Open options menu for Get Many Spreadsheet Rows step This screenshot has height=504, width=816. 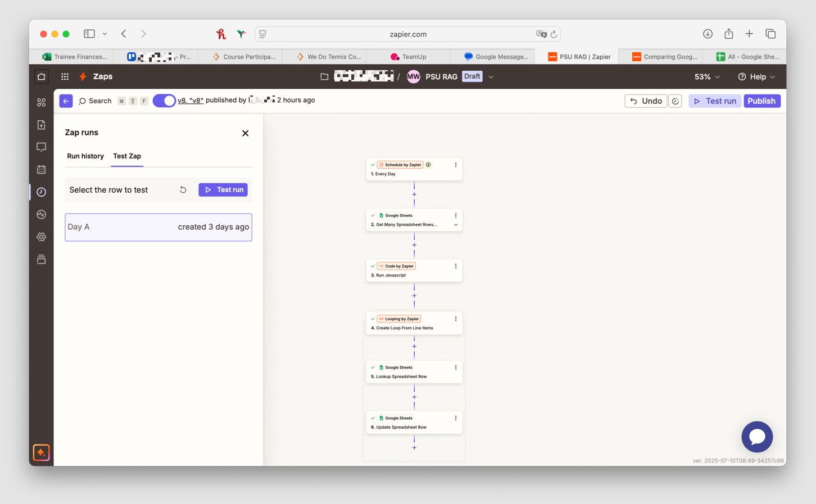[x=456, y=215]
